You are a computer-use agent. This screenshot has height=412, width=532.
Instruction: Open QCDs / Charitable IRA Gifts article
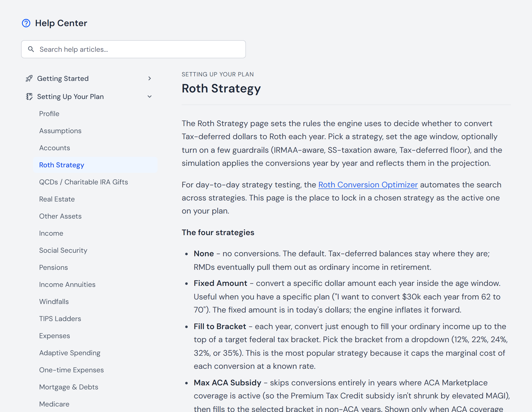[84, 182]
